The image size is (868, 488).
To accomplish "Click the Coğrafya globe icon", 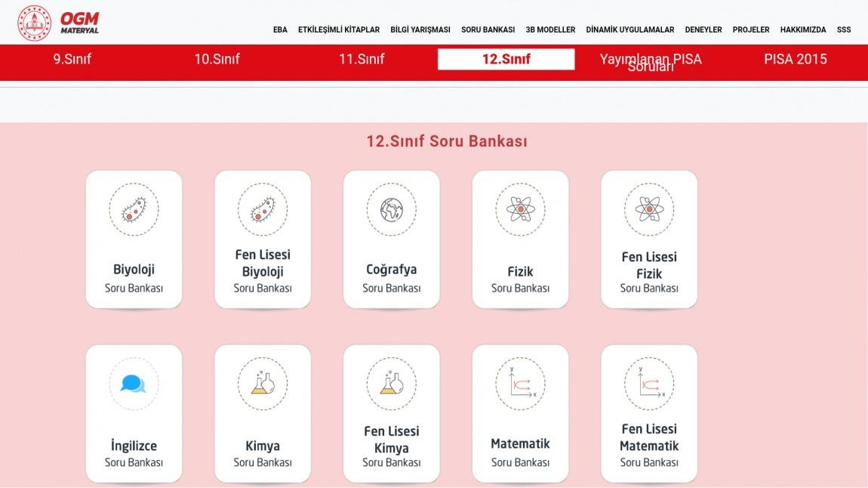I will click(x=391, y=208).
